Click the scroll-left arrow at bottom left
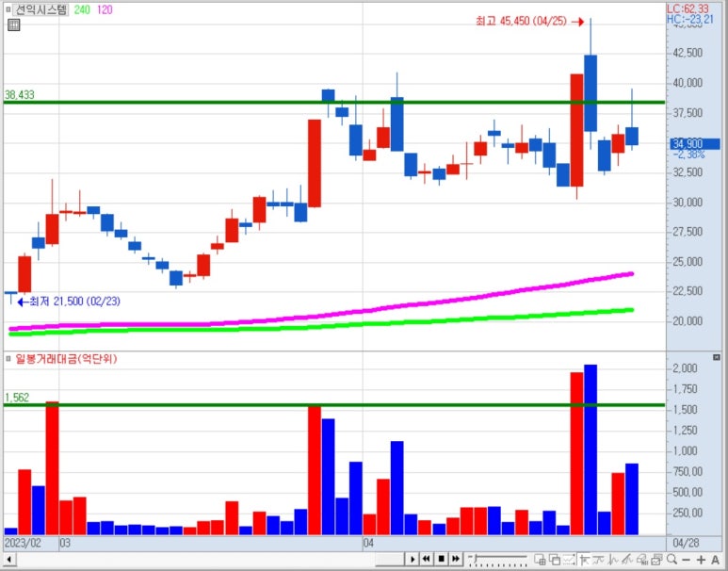Image resolution: width=728 pixels, height=571 pixels. 8,560
